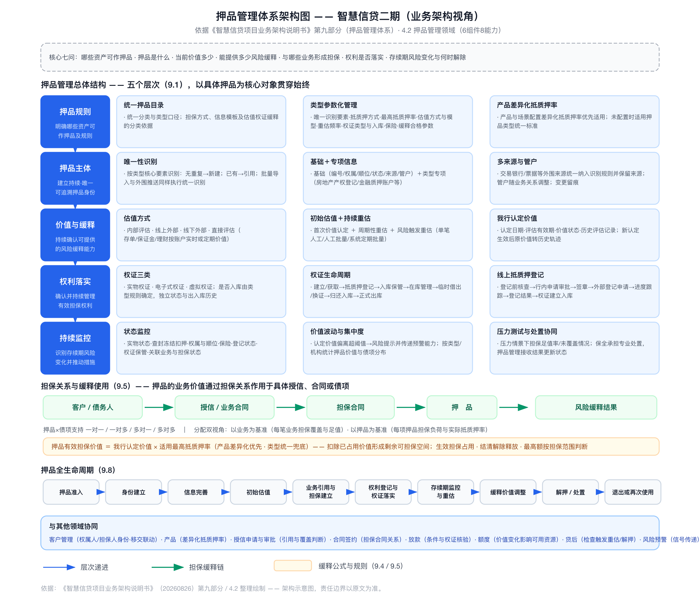Viewport: 700px width, 607px height.
Task: Click the 基础＋专项信息 card
Action: 388,178
